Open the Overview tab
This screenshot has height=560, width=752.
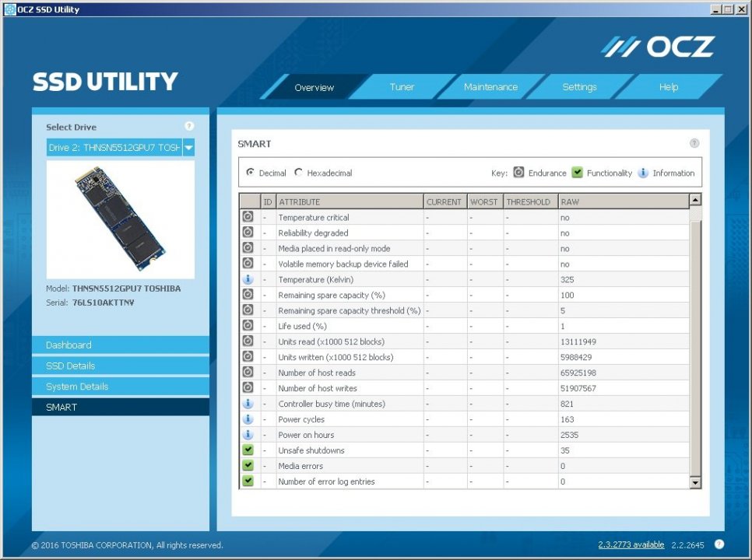coord(315,87)
